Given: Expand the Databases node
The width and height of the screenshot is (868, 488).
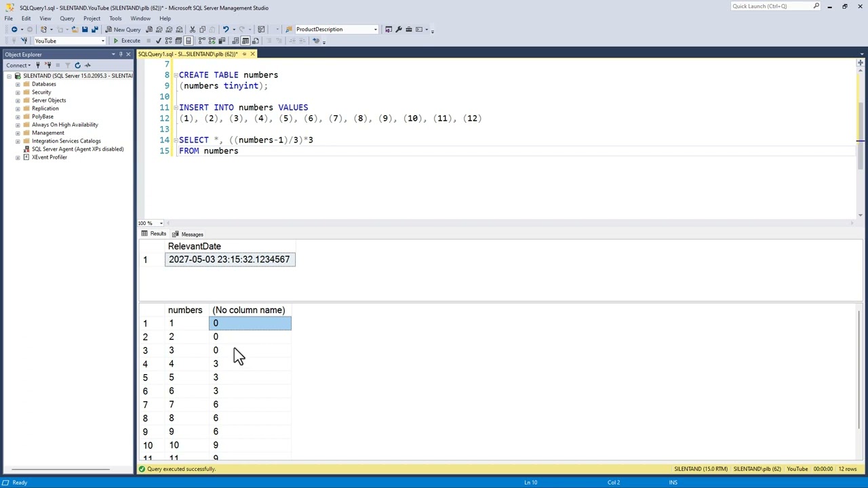Looking at the screenshot, I should coord(18,84).
